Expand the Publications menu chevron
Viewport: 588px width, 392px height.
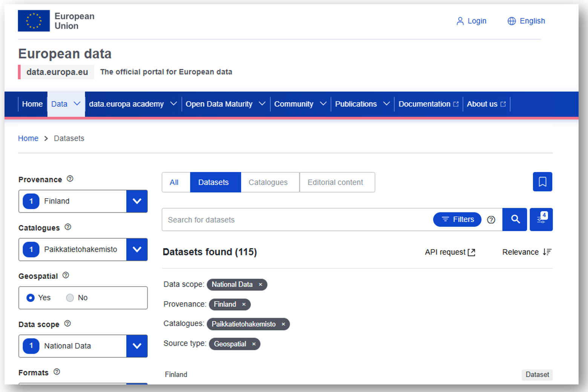tap(386, 104)
